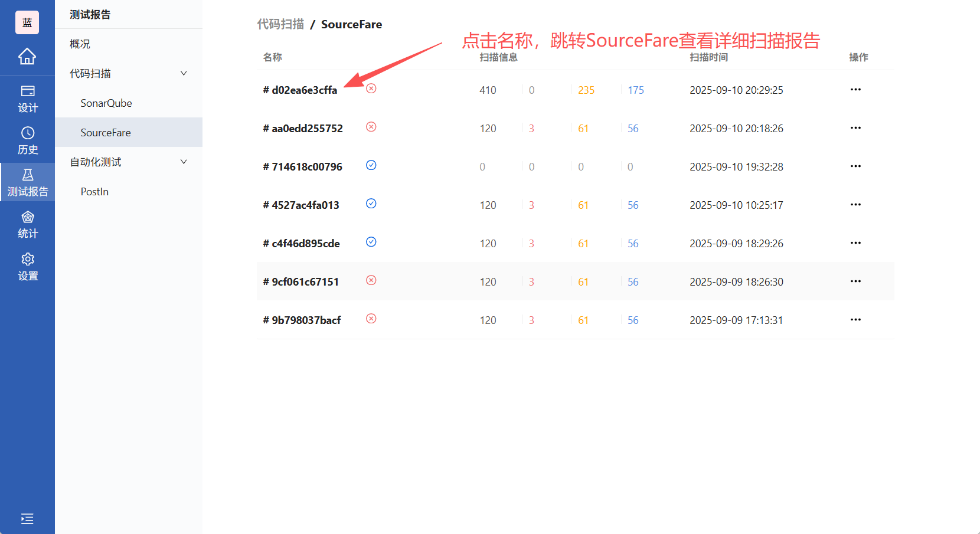Click scan time 2025-09-09 18:29:26
Image resolution: width=980 pixels, height=534 pixels.
click(x=736, y=244)
